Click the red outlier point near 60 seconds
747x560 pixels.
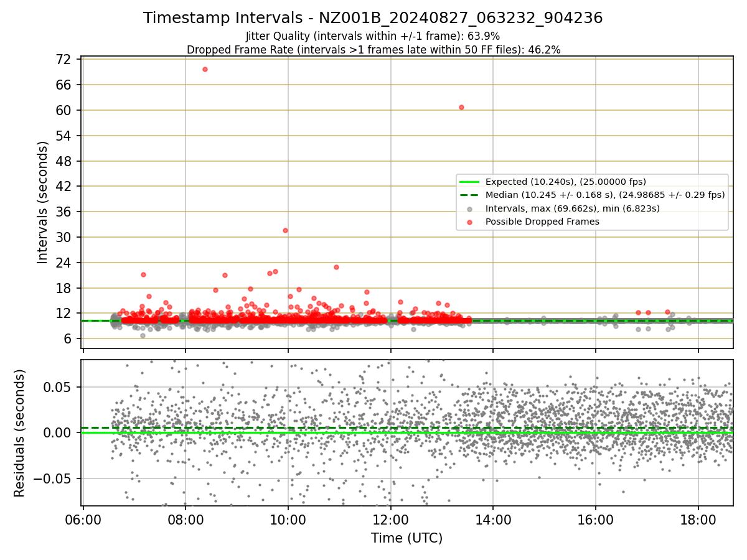pyautogui.click(x=461, y=107)
